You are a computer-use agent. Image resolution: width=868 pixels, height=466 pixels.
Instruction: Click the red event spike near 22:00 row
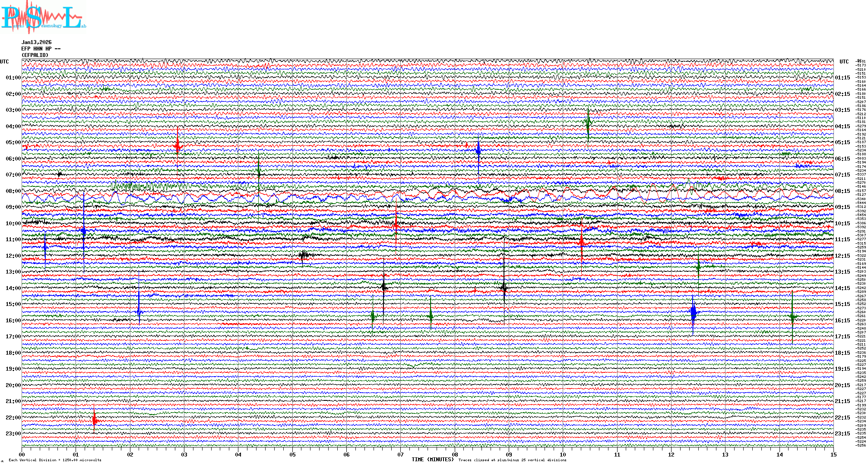tap(95, 420)
